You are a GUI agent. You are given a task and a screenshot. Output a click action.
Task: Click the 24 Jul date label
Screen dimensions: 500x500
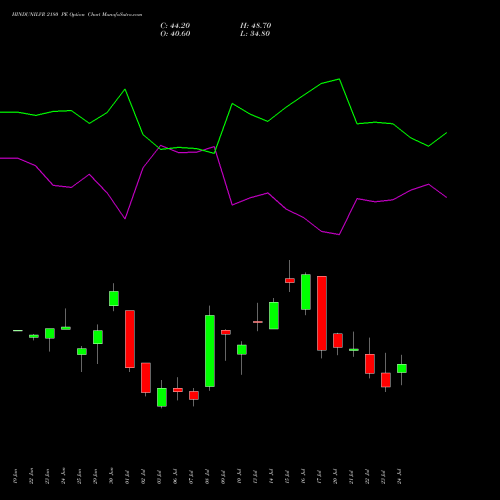[x=400, y=477]
